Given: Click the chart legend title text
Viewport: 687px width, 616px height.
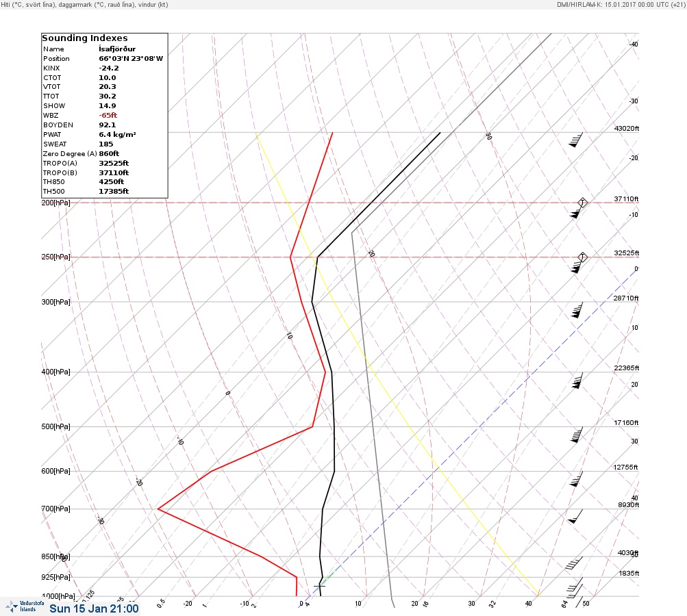Looking at the screenshot, I should tap(84, 4).
